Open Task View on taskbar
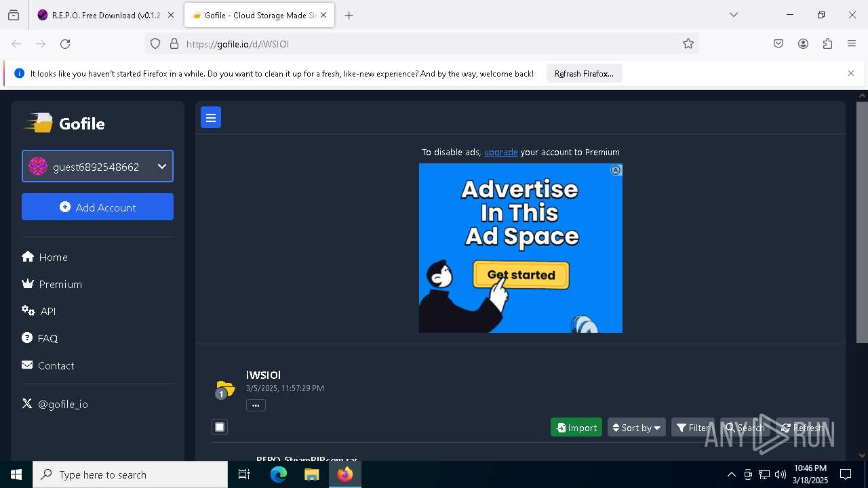Screen dimensions: 868x488 244,474
